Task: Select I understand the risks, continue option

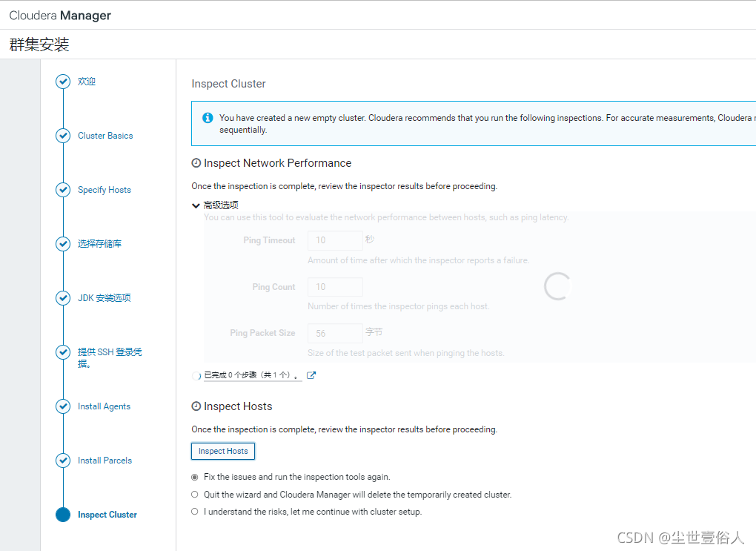Action: coord(194,512)
